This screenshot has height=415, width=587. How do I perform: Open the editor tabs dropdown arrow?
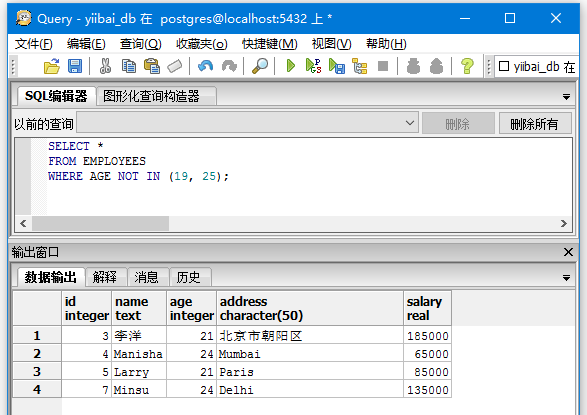point(566,97)
